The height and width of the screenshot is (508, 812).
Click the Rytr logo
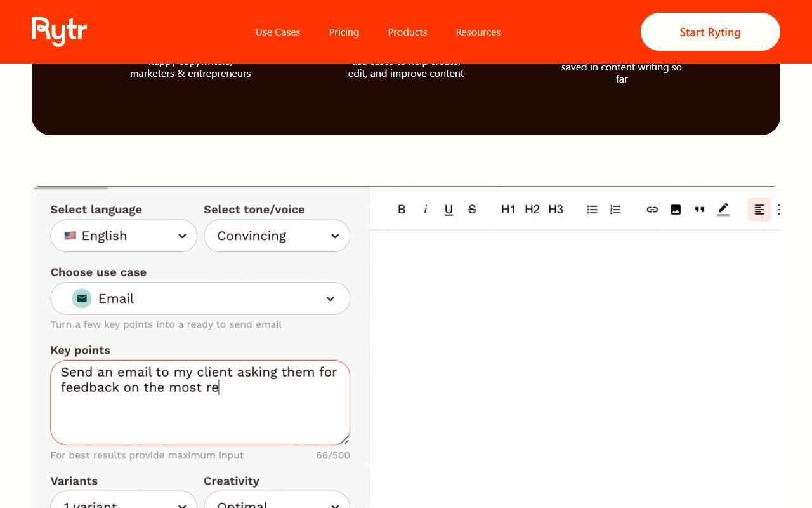pyautogui.click(x=59, y=32)
